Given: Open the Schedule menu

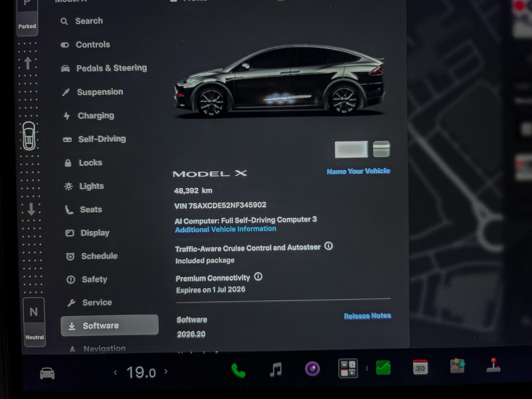Looking at the screenshot, I should [92, 256].
